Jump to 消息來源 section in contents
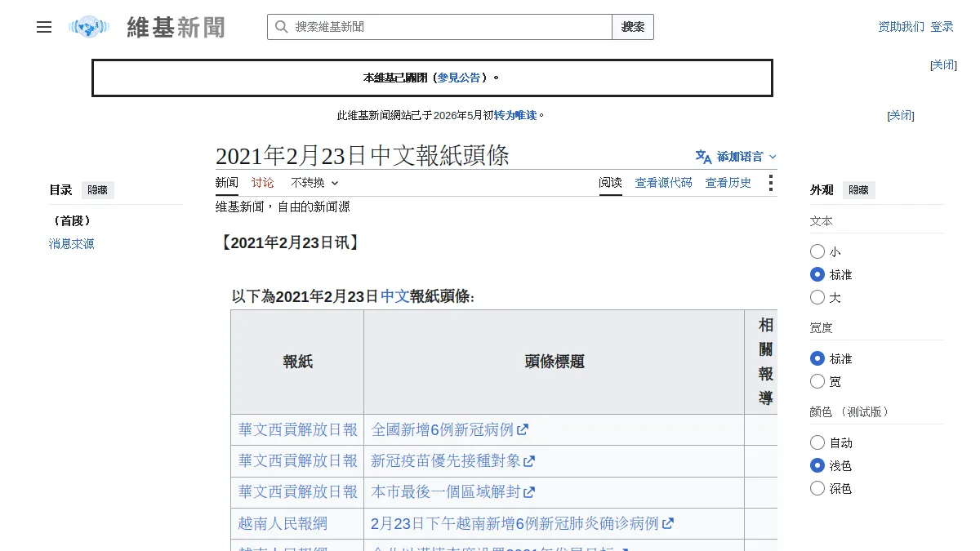 pyautogui.click(x=72, y=244)
